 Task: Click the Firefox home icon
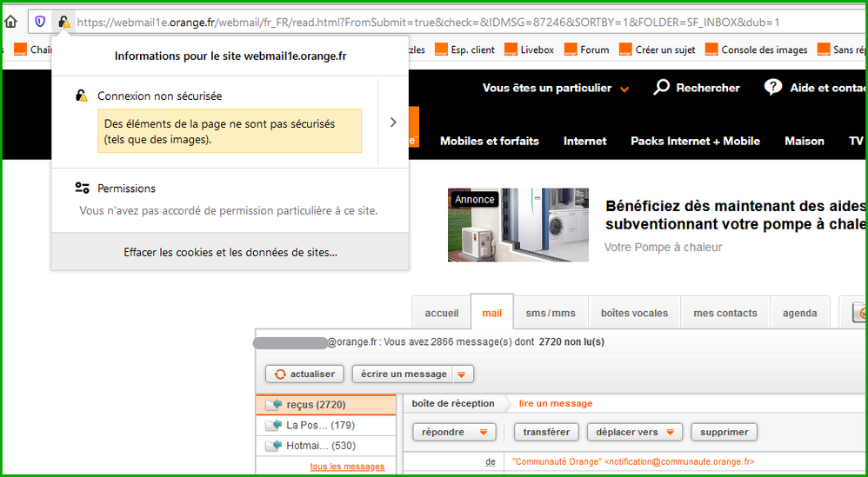click(10, 22)
